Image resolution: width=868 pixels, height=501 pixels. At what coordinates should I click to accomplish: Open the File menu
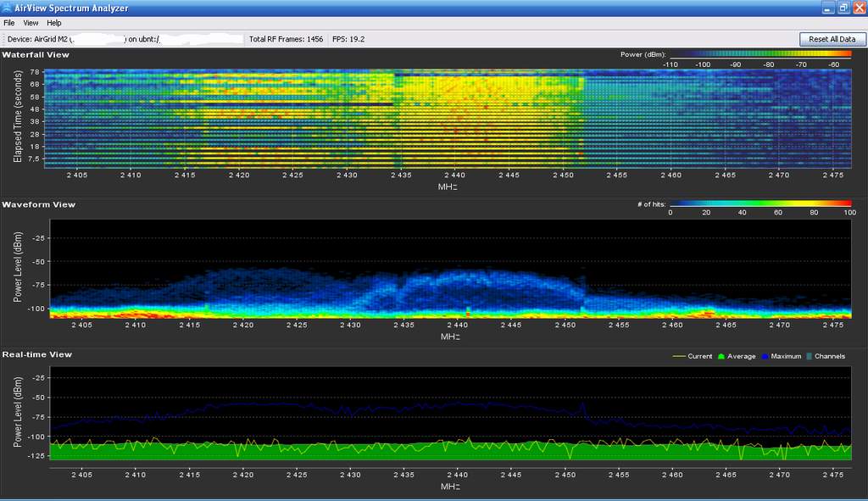[x=9, y=23]
